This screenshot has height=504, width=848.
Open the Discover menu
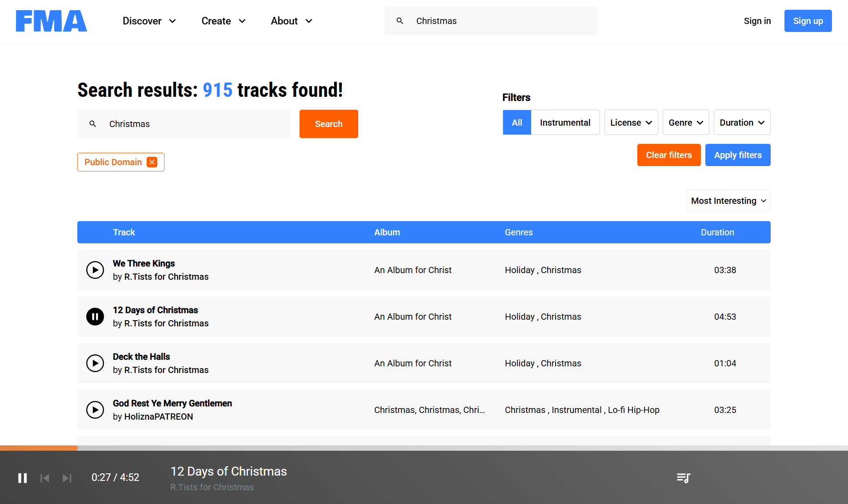tap(149, 21)
